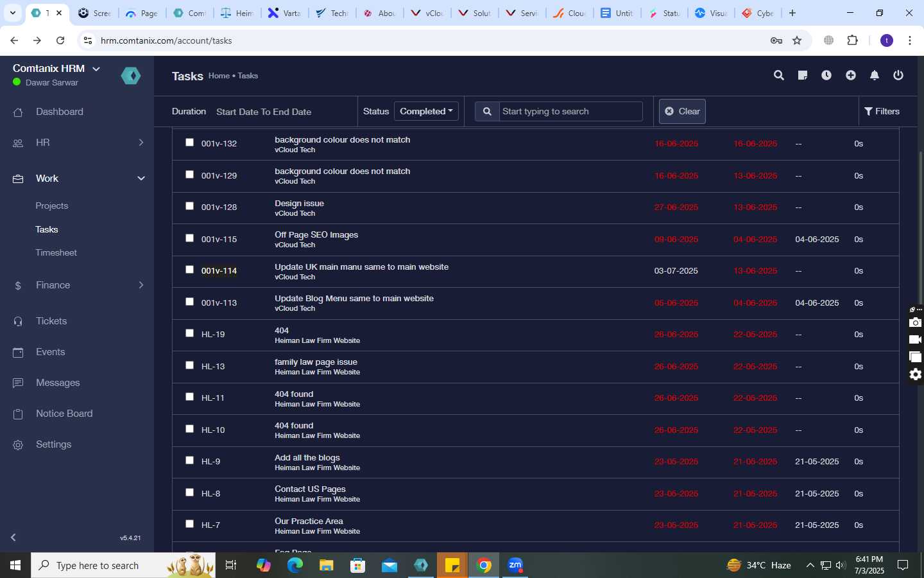This screenshot has width=924, height=578.
Task: Click Start Date To End Date duration field
Action: point(264,112)
